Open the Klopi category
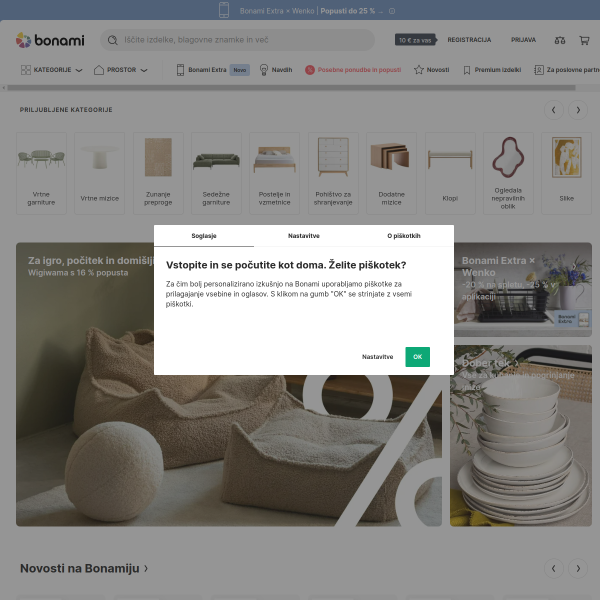 point(450,173)
